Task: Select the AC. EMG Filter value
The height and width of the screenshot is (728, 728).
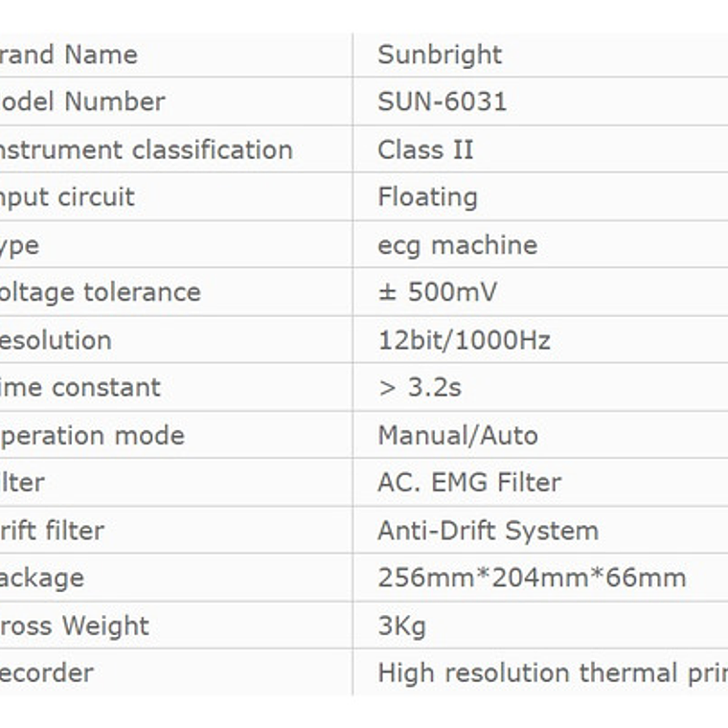Action: click(x=468, y=483)
